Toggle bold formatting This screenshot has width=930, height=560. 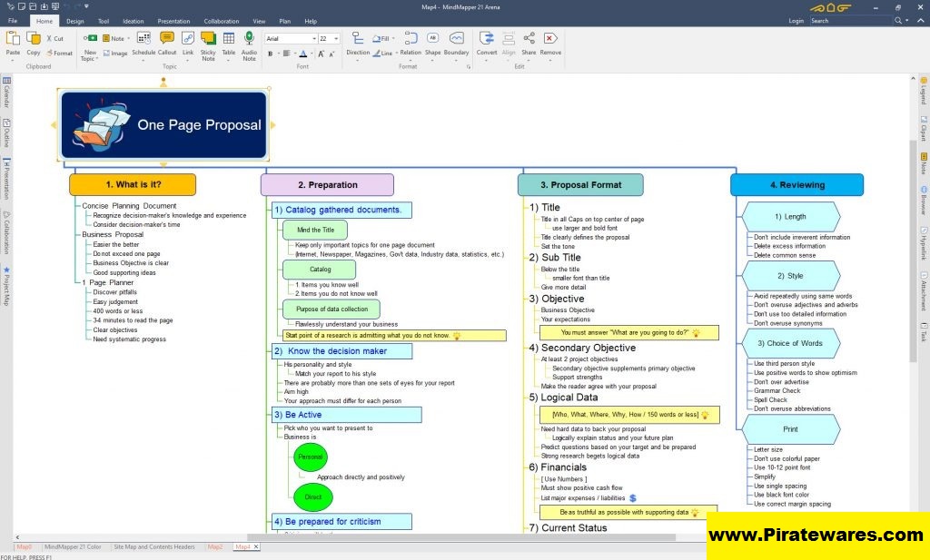point(270,54)
